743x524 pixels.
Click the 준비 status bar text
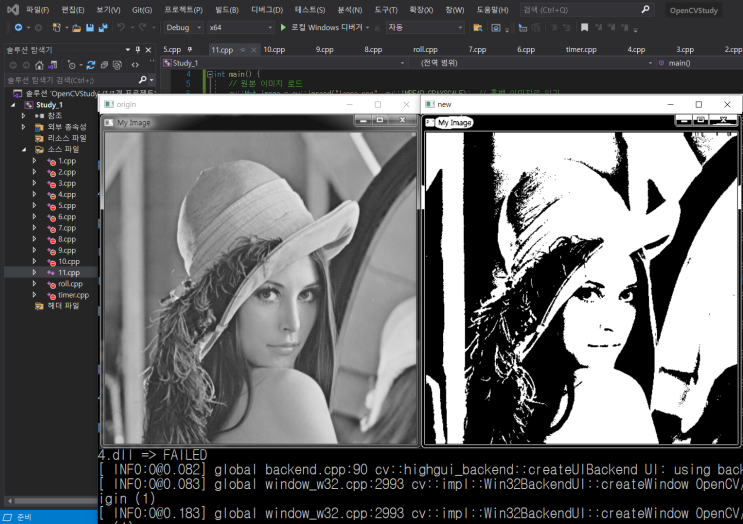pyautogui.click(x=25, y=517)
